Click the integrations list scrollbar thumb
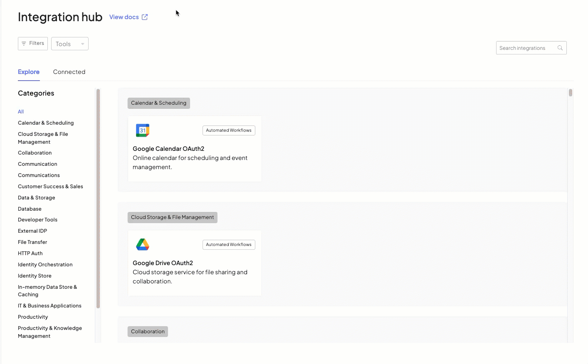 [571, 93]
